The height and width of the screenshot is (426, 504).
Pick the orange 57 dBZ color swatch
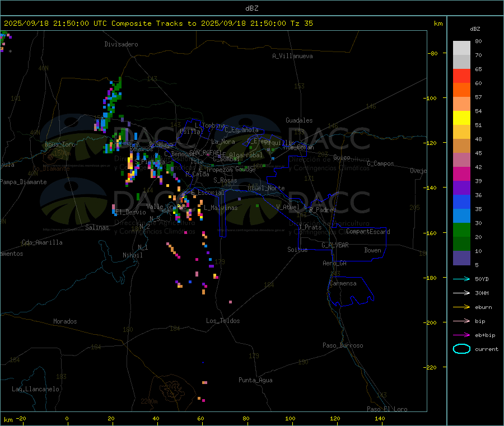461,90
